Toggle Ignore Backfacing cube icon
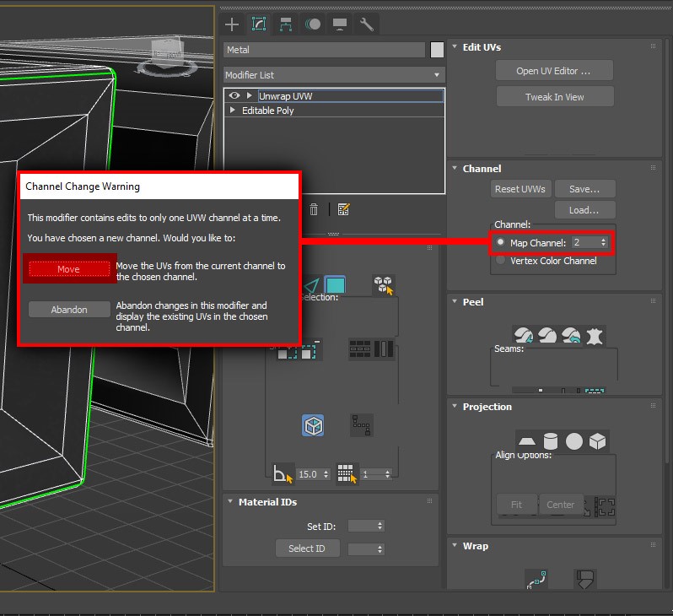This screenshot has height=616, width=673. tap(313, 425)
